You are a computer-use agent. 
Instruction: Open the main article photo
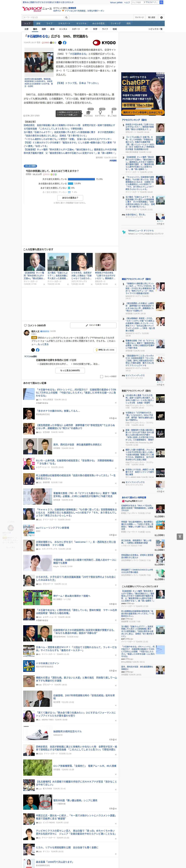[39, 62]
